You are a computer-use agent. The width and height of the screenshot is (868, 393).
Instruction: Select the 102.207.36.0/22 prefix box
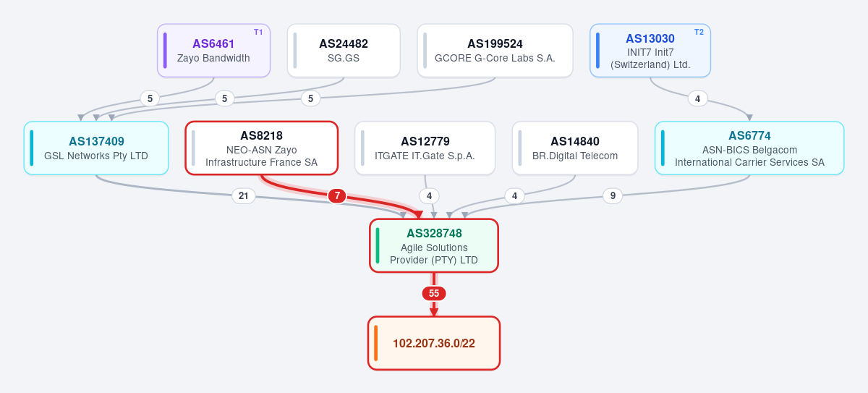[x=434, y=343]
